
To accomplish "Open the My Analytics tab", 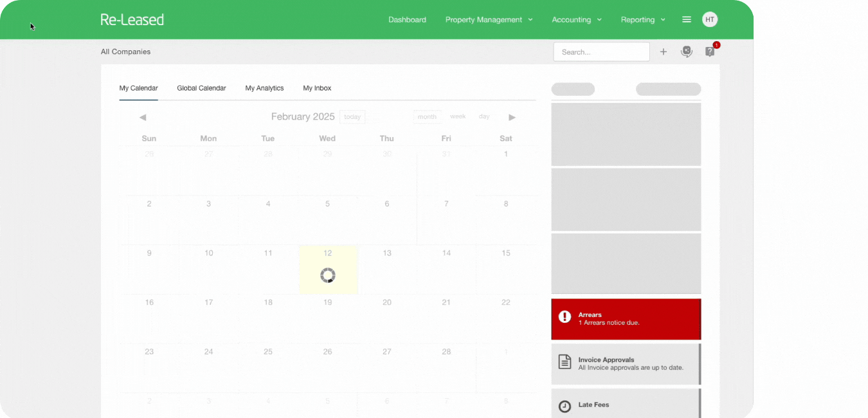I will click(264, 88).
